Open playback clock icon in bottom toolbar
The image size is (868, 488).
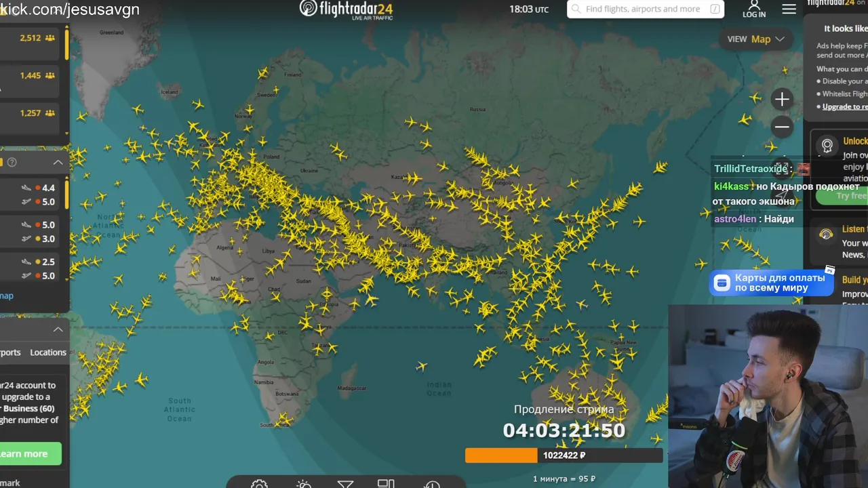click(432, 484)
